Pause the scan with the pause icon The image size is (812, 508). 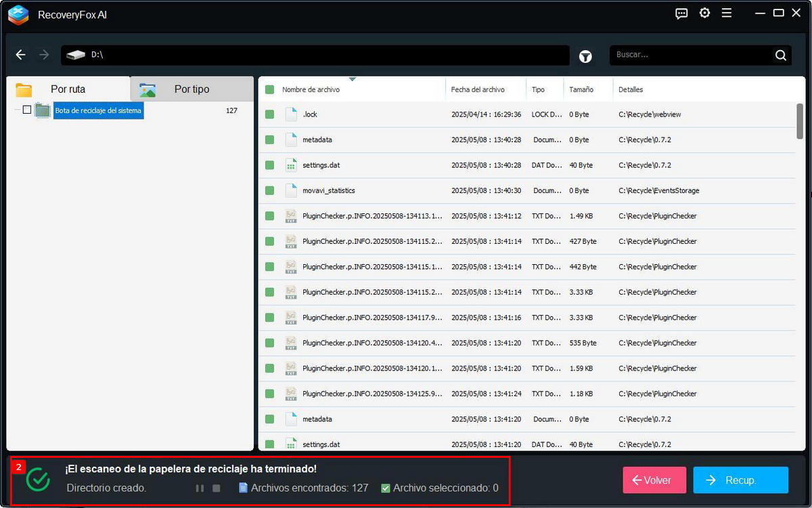pos(200,488)
